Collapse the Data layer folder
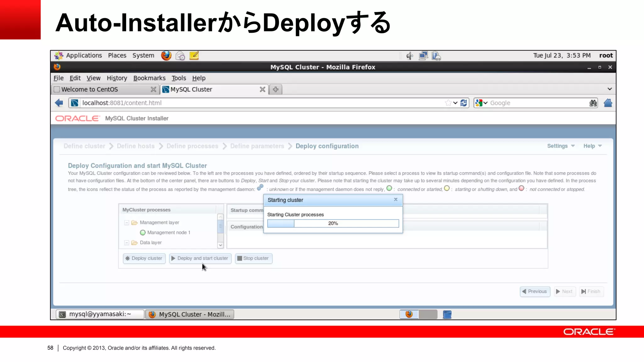The width and height of the screenshot is (644, 362). 126,243
